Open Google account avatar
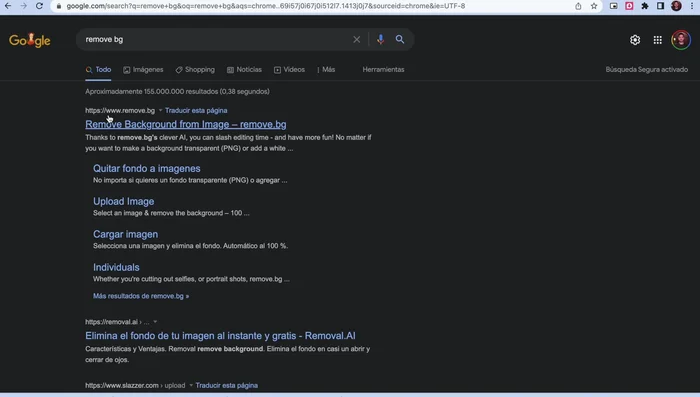Viewport: 700px width, 397px height. pyautogui.click(x=681, y=40)
